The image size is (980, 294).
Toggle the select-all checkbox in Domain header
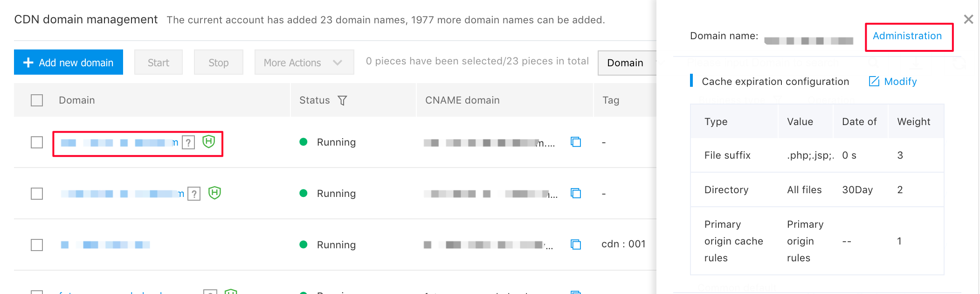point(37,100)
